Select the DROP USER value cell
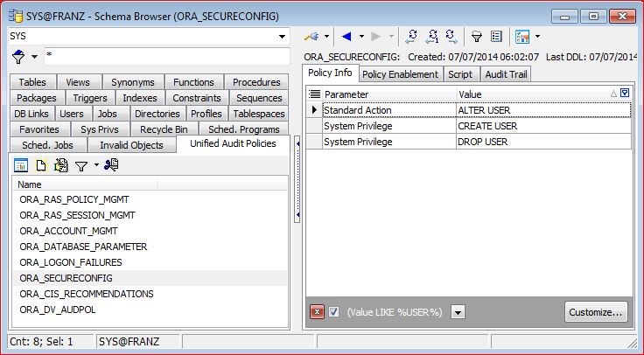Screen dimensions: 644x355 click(x=543, y=142)
